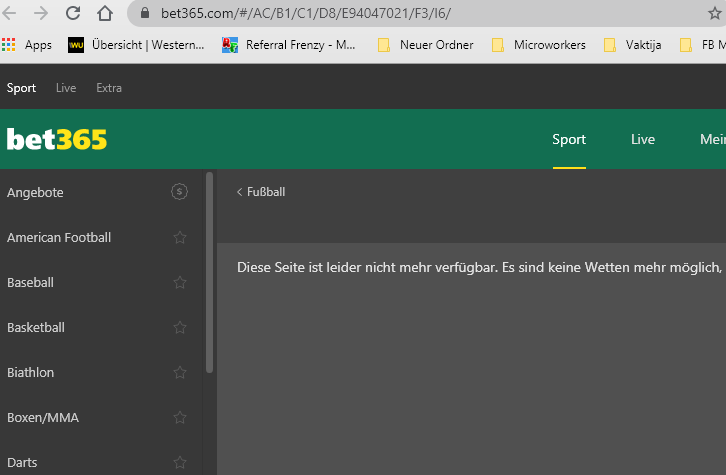The image size is (726, 475).
Task: Reload the page with refresh icon
Action: pyautogui.click(x=73, y=13)
